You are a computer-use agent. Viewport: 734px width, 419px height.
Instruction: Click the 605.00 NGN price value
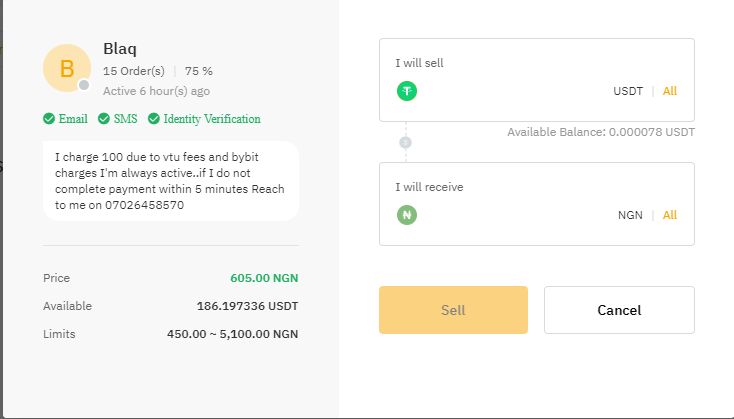tap(264, 278)
